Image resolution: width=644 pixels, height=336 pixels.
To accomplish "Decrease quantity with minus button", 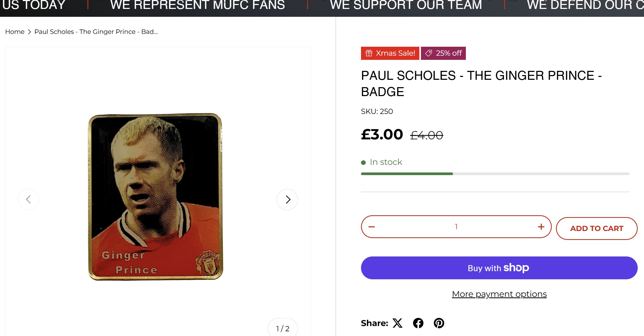I will pyautogui.click(x=372, y=227).
